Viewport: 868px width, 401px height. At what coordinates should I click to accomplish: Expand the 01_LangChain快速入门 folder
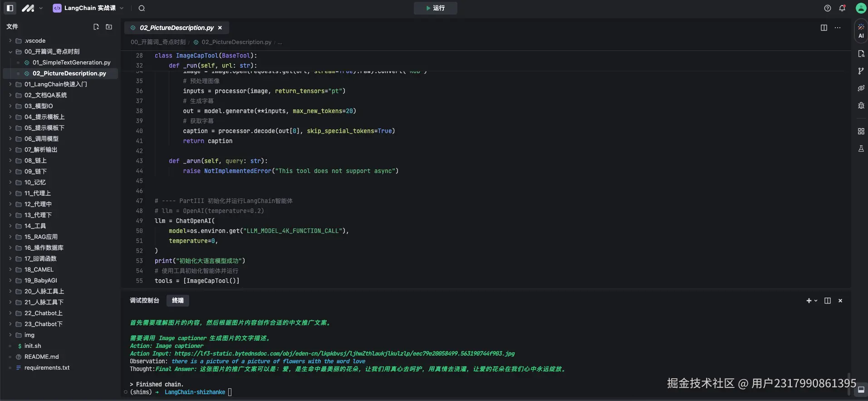click(55, 84)
